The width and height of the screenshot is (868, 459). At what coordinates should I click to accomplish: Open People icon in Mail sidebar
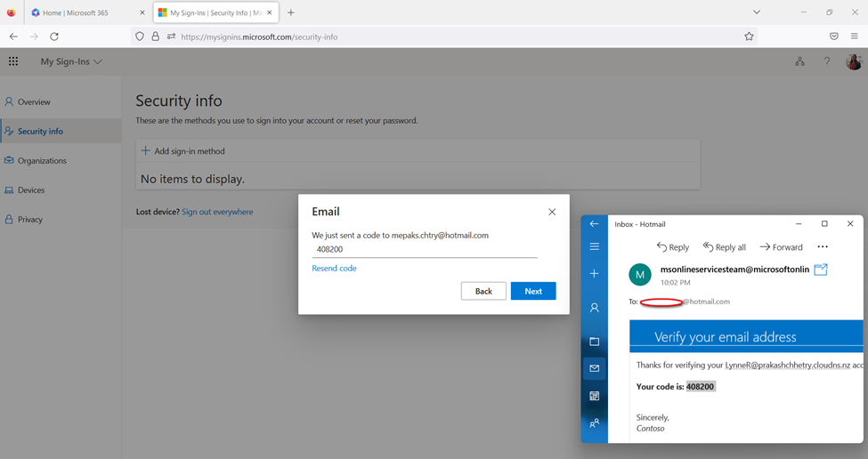594,423
